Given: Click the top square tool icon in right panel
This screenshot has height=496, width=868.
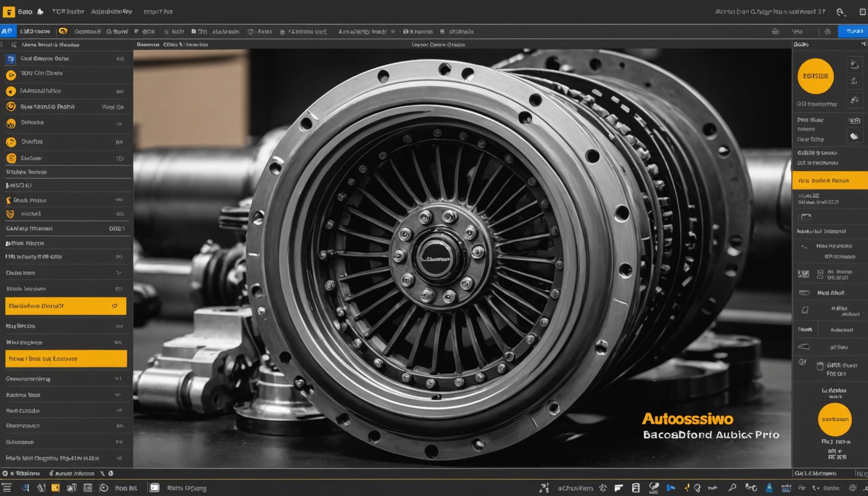Looking at the screenshot, I should (854, 65).
